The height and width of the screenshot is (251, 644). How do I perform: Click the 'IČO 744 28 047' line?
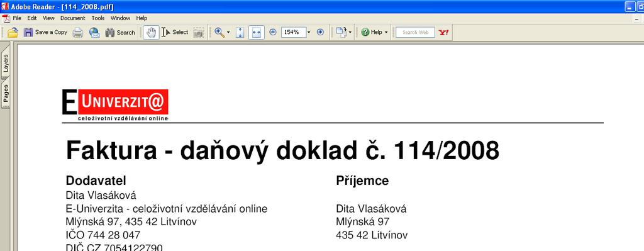pyautogui.click(x=103, y=235)
